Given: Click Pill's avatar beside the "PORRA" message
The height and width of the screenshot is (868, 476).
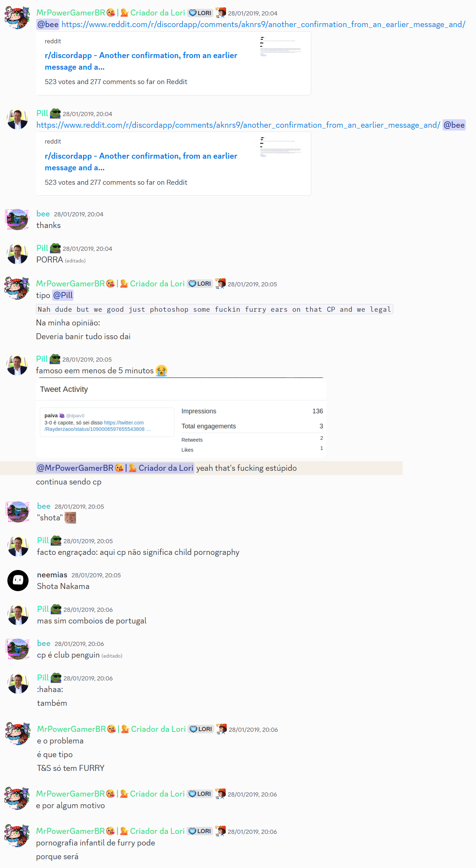Looking at the screenshot, I should pos(17,254).
